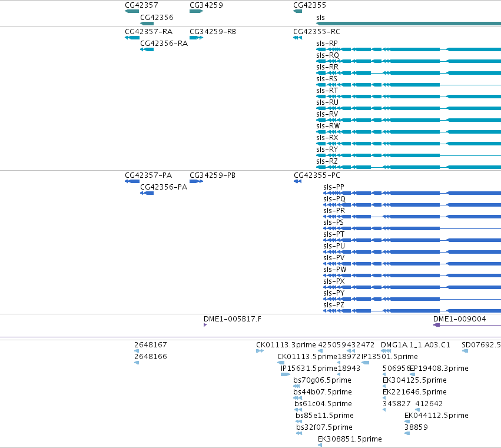501x448 pixels.
Task: Select bs44b07.5prime EST
Action: pos(297,398)
